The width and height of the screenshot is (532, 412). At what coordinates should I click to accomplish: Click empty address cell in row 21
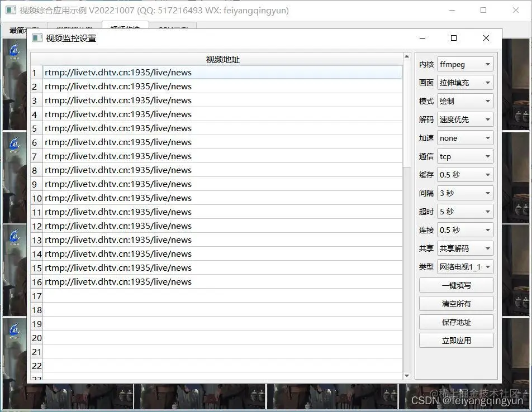222,351
